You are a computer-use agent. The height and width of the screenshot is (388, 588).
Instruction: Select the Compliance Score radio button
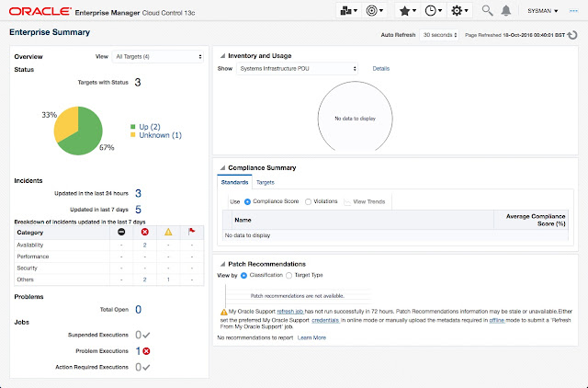[x=247, y=202]
